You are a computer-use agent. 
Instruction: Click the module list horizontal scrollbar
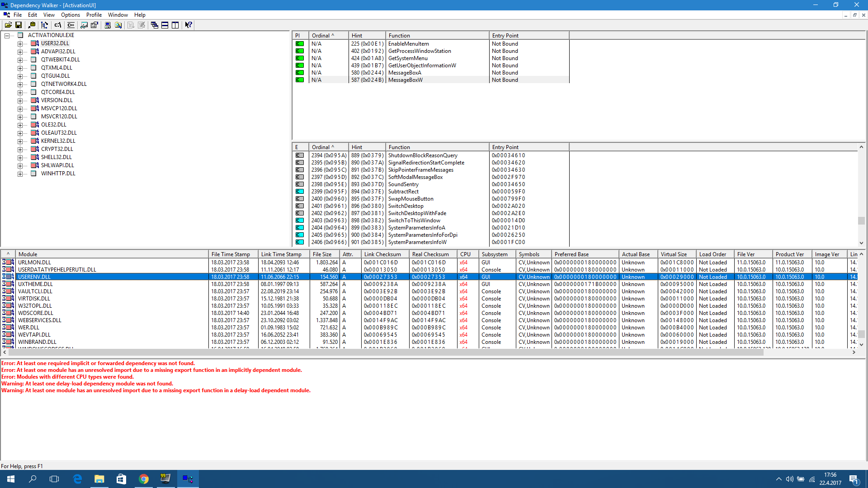click(384, 352)
